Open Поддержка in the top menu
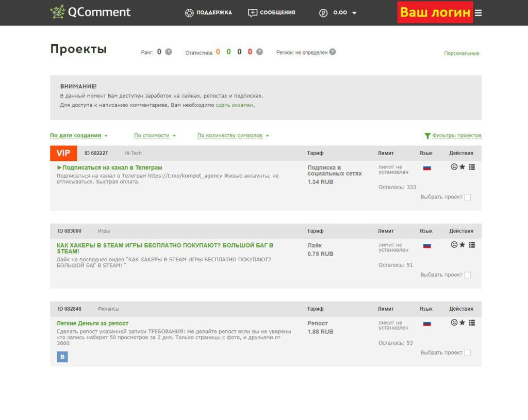This screenshot has height=420, width=528. (209, 13)
